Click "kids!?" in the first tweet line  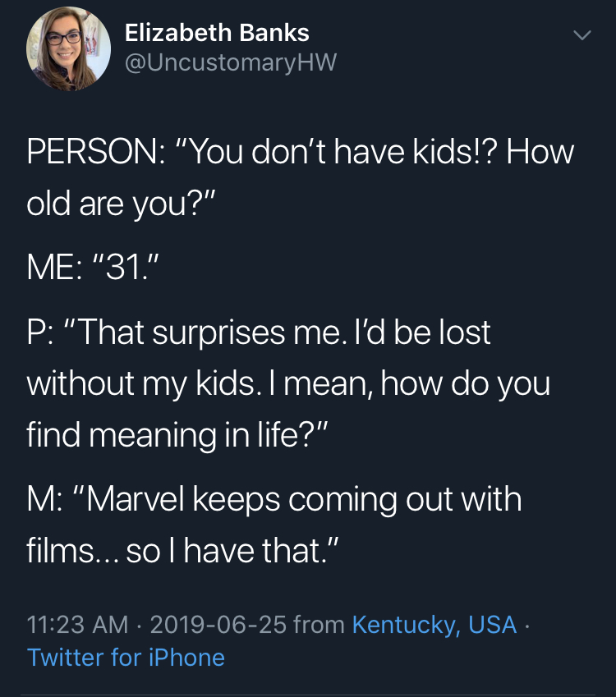[x=443, y=153]
